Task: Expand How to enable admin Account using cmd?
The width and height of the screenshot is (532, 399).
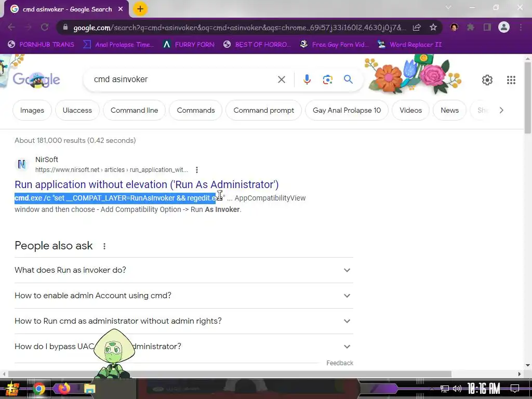Action: point(183,296)
